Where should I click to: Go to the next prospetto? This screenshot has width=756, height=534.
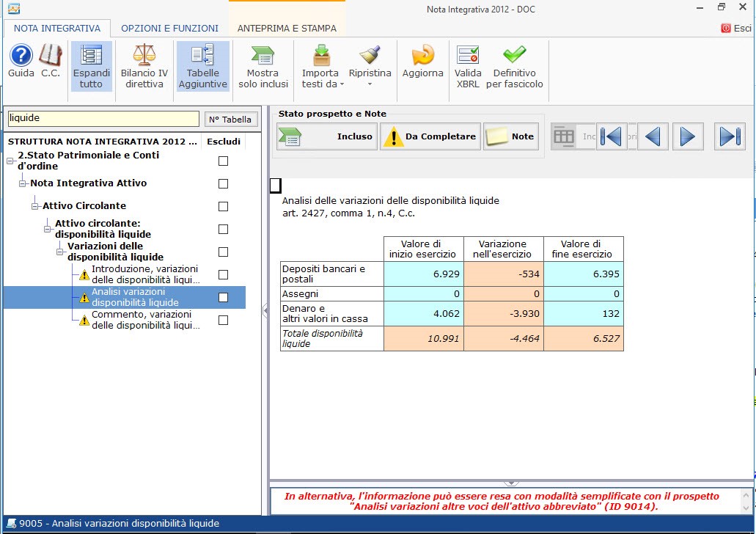click(x=688, y=136)
